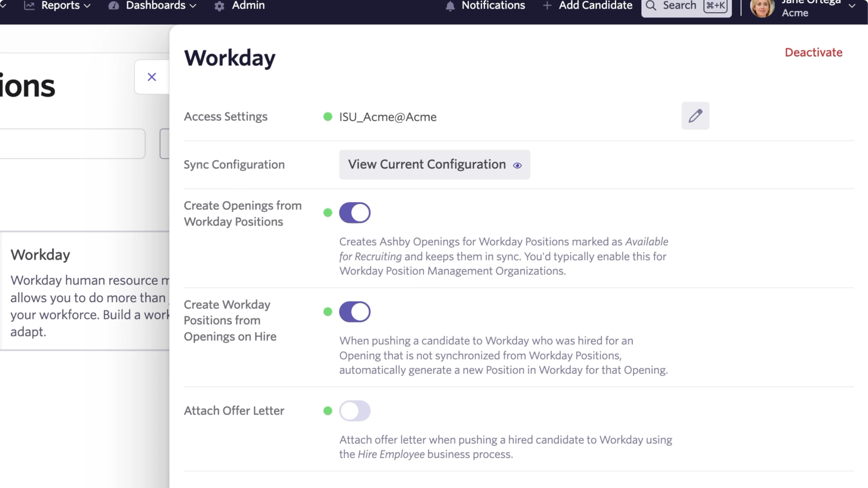The width and height of the screenshot is (868, 488).
Task: Click the Admin gear icon
Action: pyautogui.click(x=219, y=6)
